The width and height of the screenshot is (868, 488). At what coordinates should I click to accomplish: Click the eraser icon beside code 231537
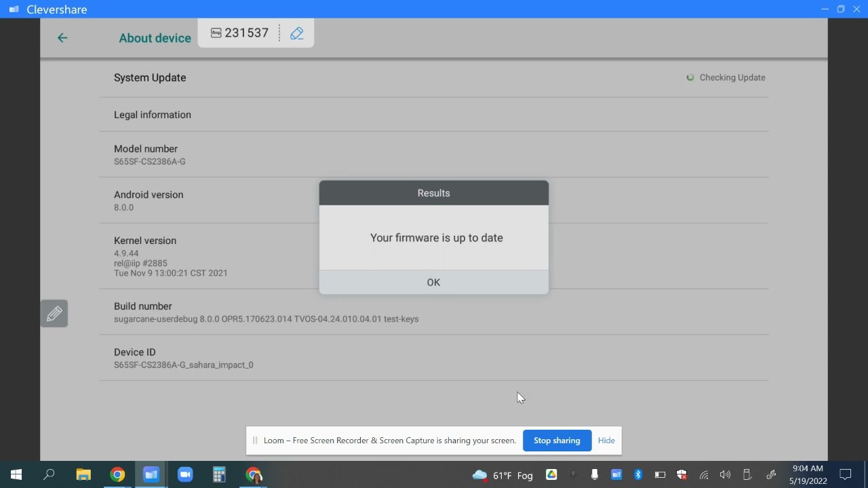click(296, 33)
